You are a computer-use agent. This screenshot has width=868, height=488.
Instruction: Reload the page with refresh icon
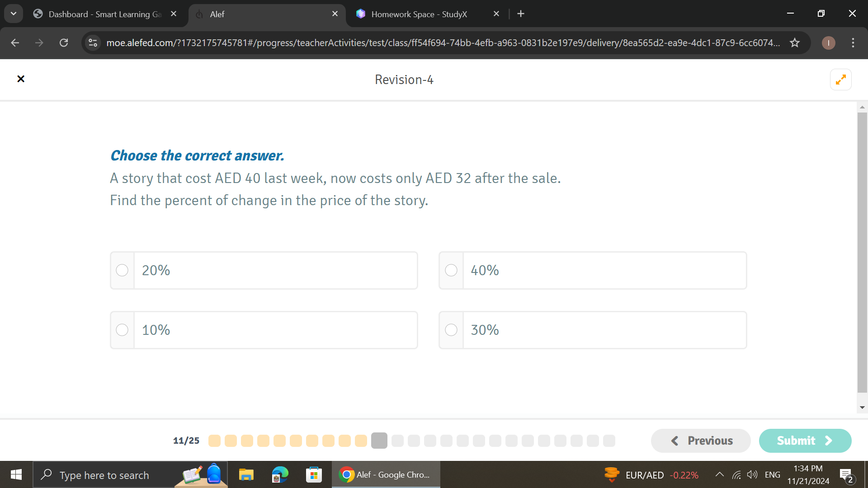(x=64, y=43)
